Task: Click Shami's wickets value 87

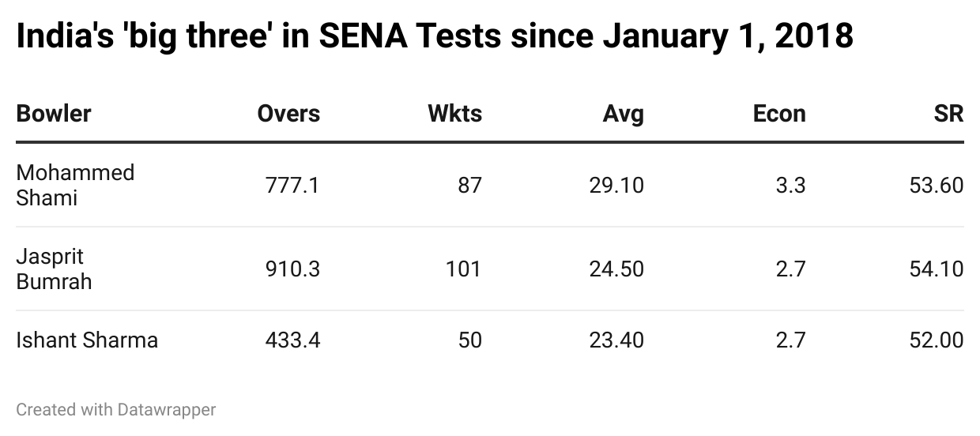Action: (x=469, y=186)
